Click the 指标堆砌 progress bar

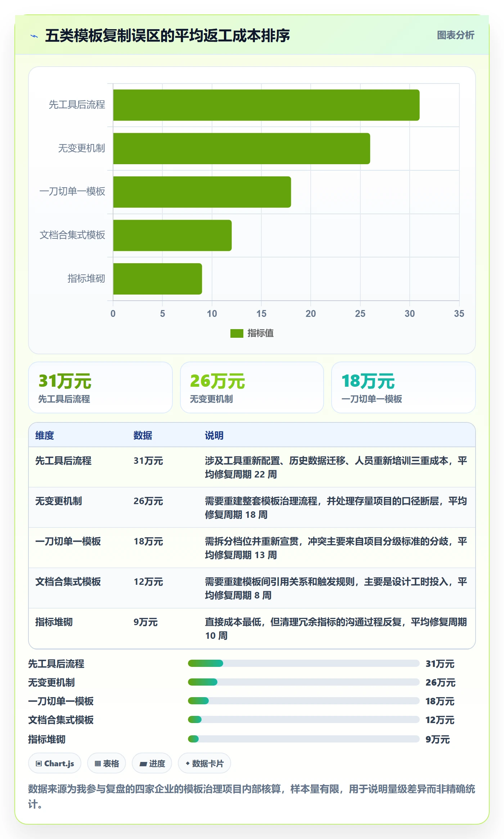(x=303, y=739)
